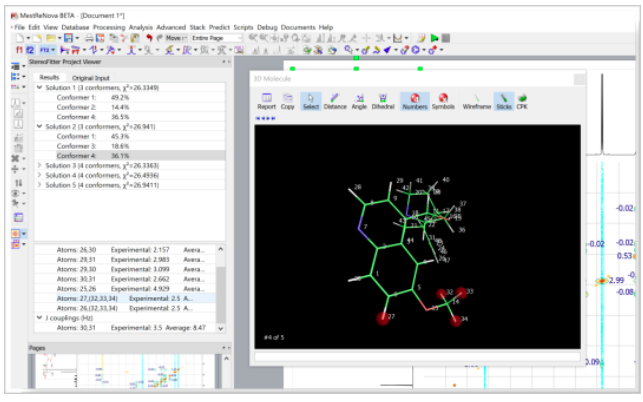643x402 pixels.
Task: Expand Solution 5 tree node
Action: pyautogui.click(x=39, y=185)
